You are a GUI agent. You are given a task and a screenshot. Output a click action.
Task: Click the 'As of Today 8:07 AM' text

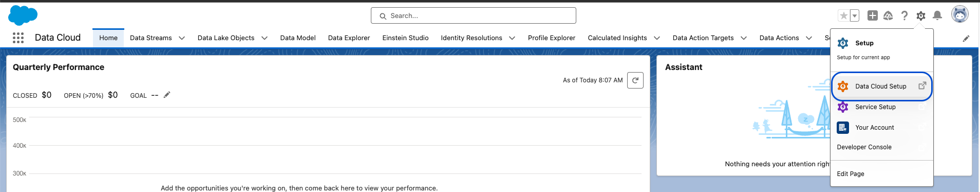[593, 80]
